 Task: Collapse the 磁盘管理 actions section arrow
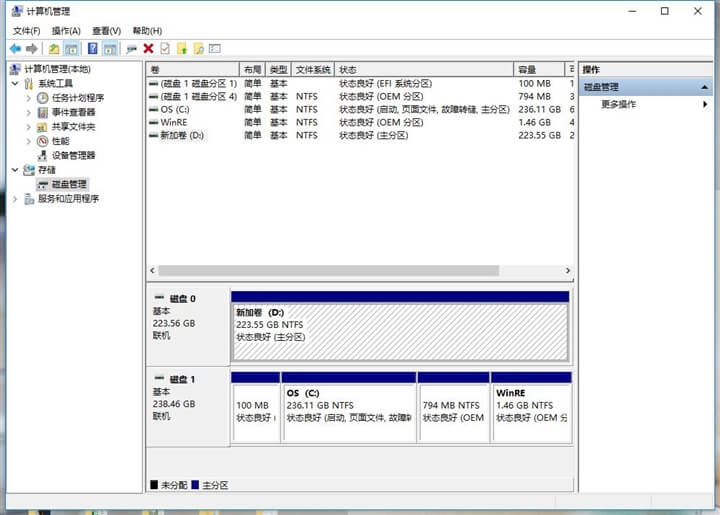point(705,87)
